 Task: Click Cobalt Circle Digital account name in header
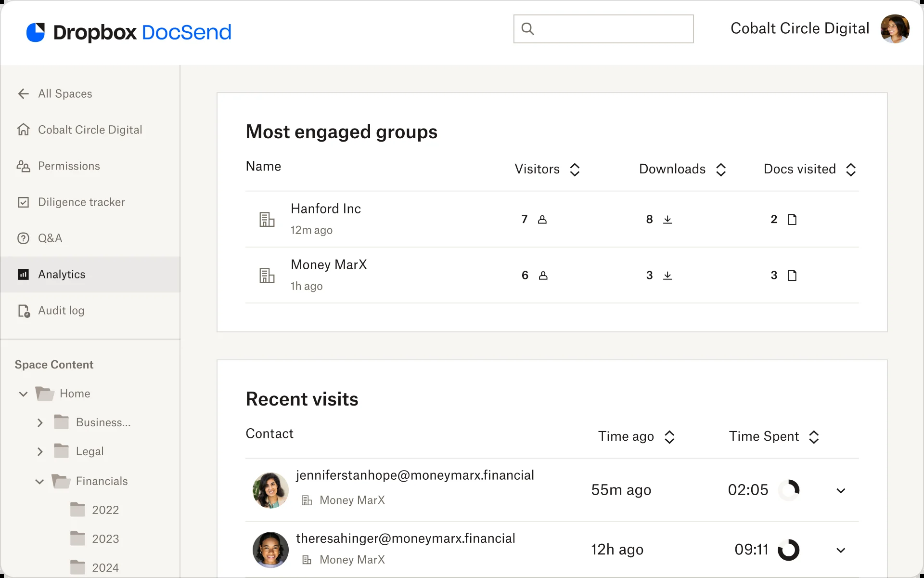(800, 28)
